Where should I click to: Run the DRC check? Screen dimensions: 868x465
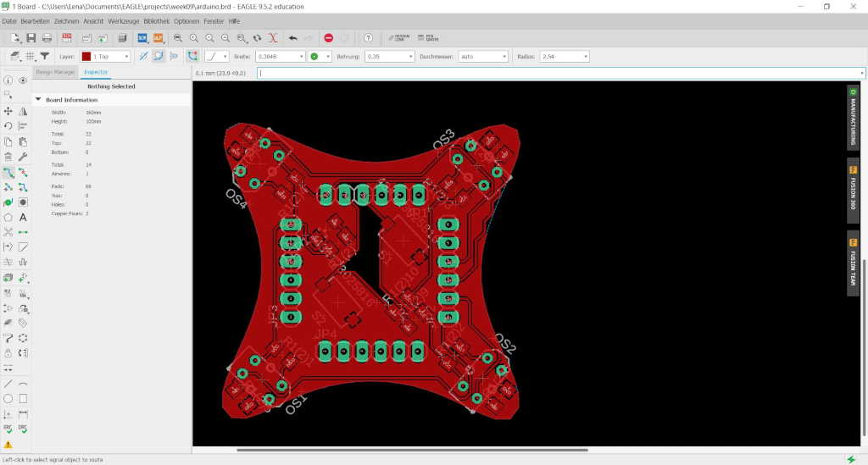point(23,429)
